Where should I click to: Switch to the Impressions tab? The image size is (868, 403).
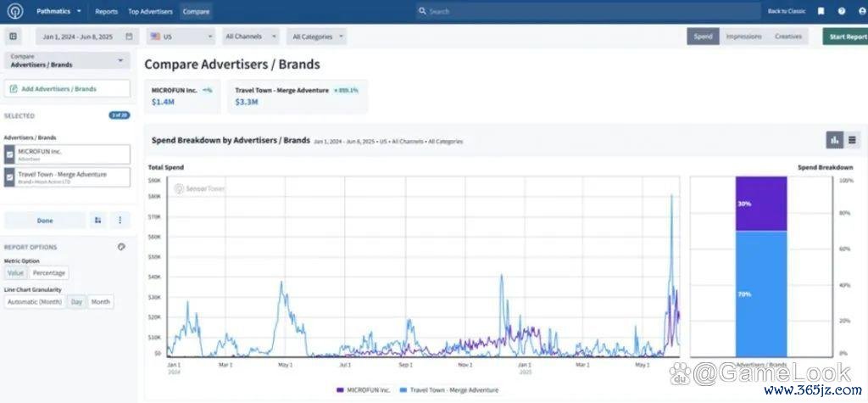[743, 36]
